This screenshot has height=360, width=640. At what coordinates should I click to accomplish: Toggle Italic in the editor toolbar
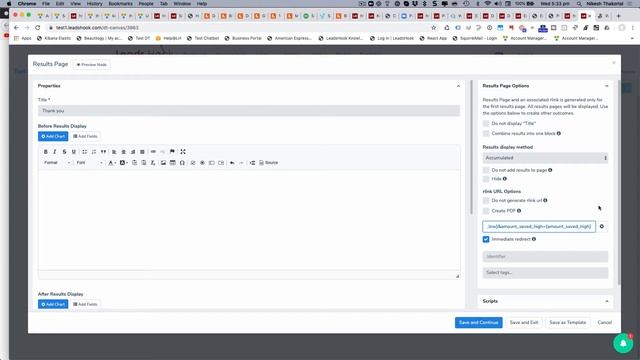(55, 152)
